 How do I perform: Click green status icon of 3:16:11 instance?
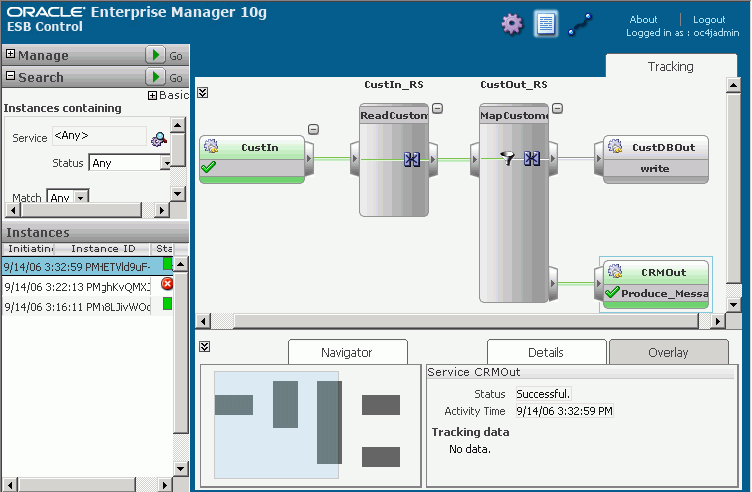(x=167, y=304)
